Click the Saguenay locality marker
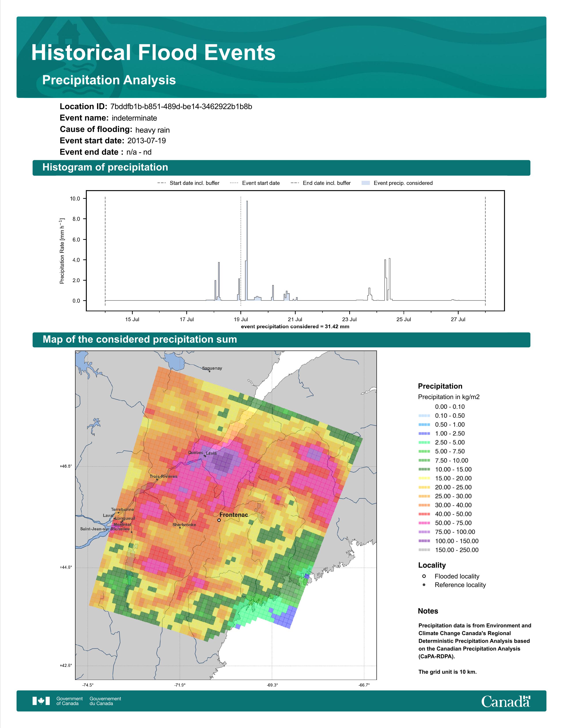The height and width of the screenshot is (728, 563). [210, 371]
